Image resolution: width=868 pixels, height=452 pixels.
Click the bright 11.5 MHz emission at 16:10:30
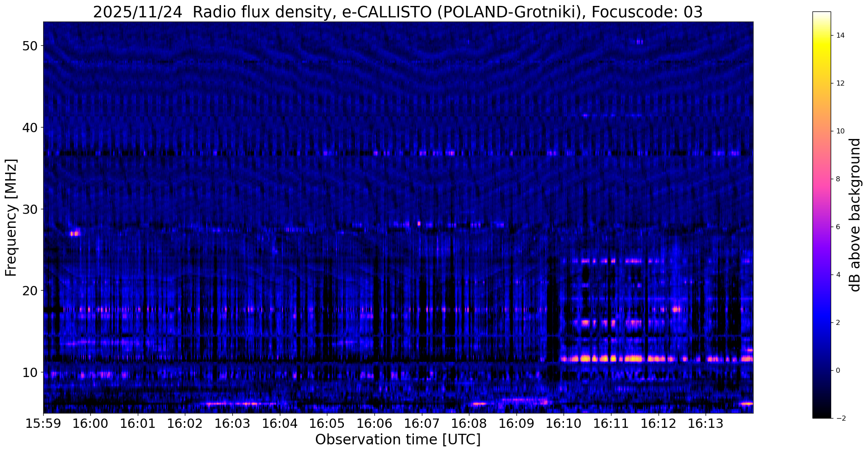[585, 359]
